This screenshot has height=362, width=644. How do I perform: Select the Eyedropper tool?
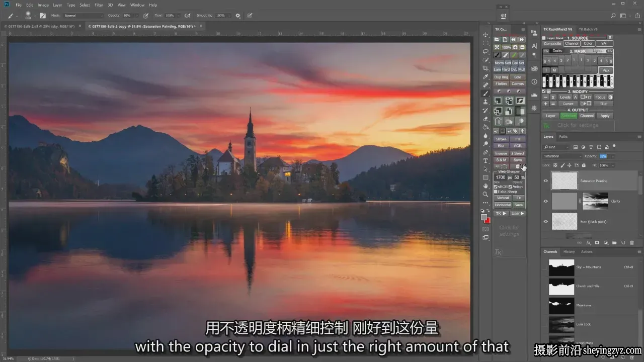pos(486,76)
